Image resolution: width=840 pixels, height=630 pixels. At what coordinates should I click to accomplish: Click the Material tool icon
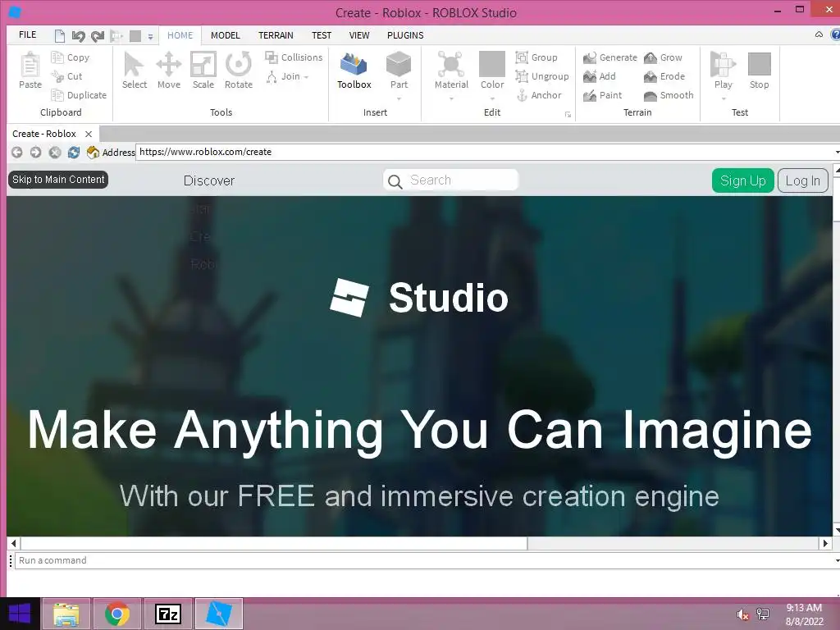pyautogui.click(x=451, y=65)
